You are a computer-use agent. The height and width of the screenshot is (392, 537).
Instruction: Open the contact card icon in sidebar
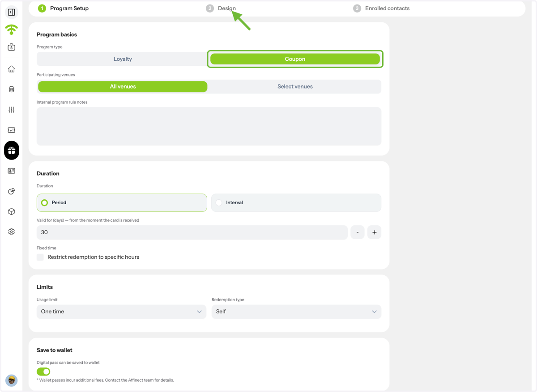[12, 171]
